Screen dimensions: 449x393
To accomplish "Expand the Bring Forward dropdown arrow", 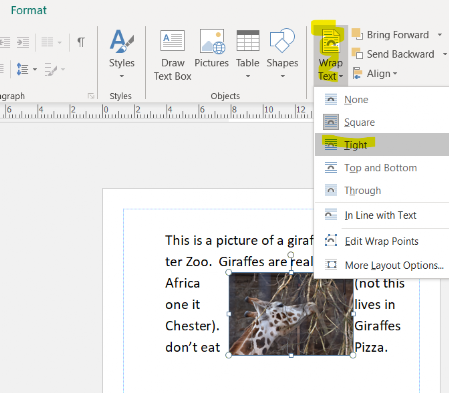I will pyautogui.click(x=440, y=35).
